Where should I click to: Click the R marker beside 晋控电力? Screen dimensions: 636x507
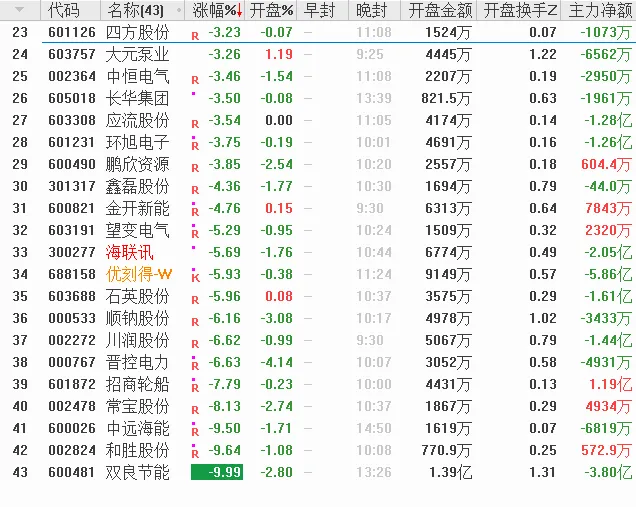pos(195,366)
